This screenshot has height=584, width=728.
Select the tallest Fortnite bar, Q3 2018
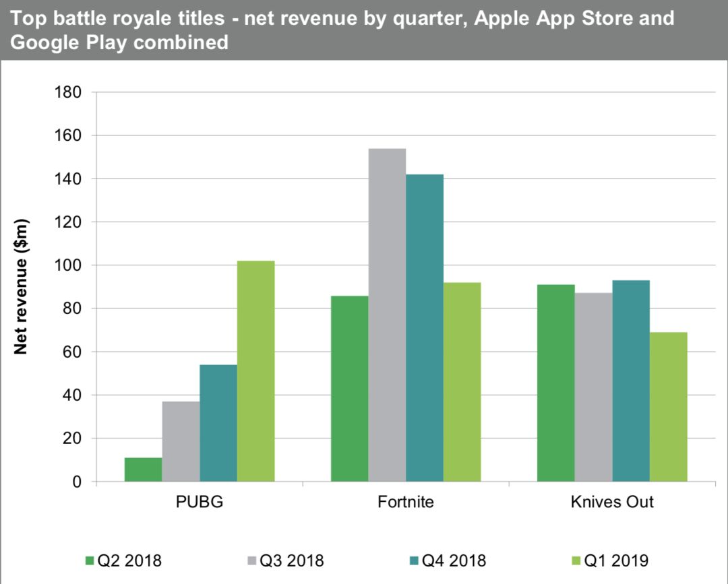(x=387, y=315)
